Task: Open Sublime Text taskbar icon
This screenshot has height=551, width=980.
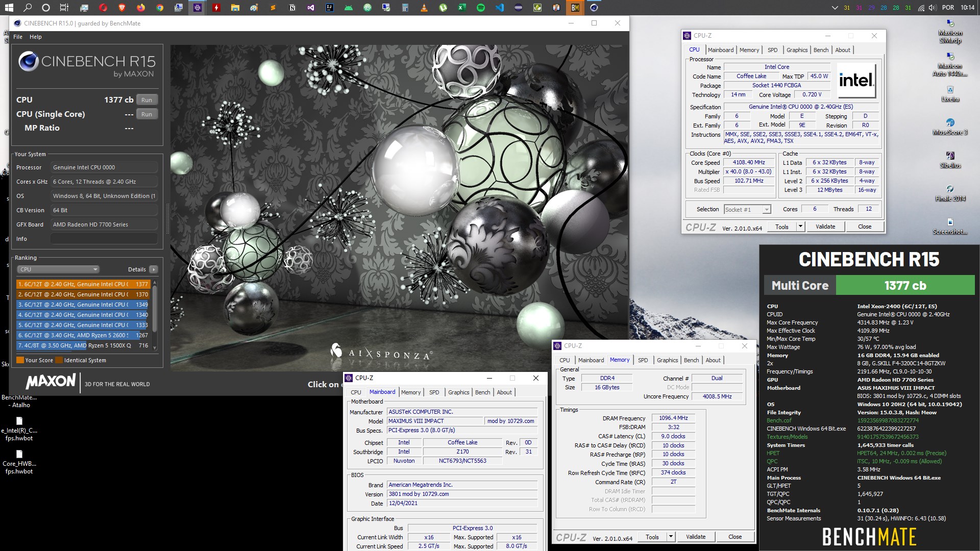Action: tap(273, 8)
